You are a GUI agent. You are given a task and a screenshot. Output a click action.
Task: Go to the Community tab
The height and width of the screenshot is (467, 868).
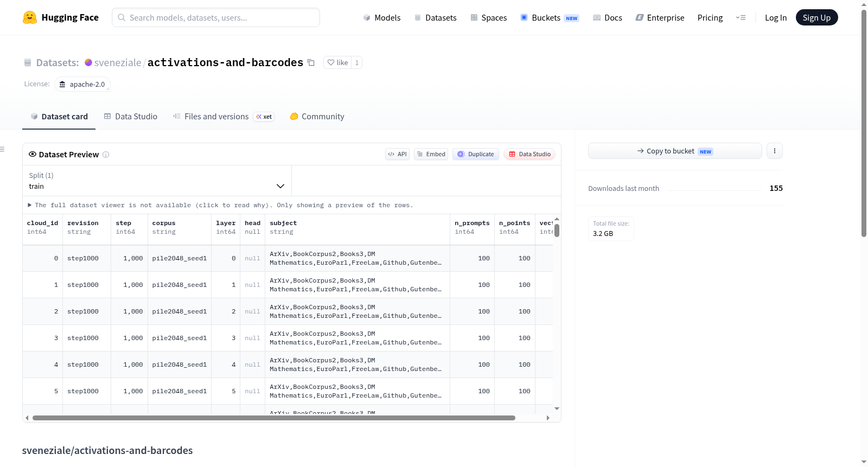pos(317,117)
